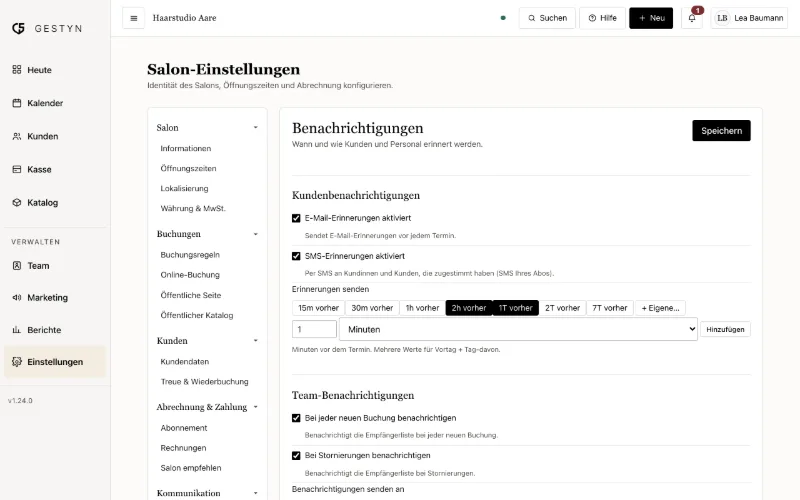Focus the reminder number input field
800x500 pixels.
[314, 329]
